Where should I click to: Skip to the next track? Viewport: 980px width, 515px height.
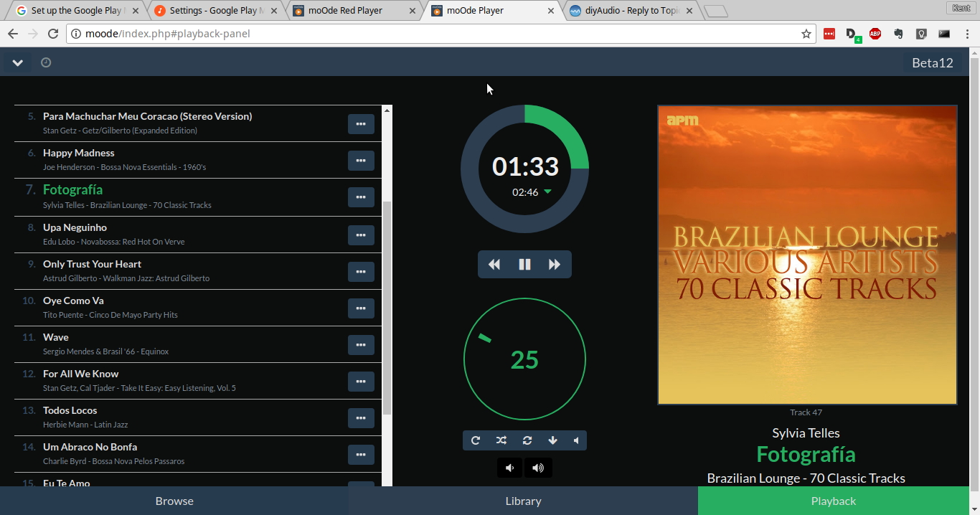tap(555, 264)
